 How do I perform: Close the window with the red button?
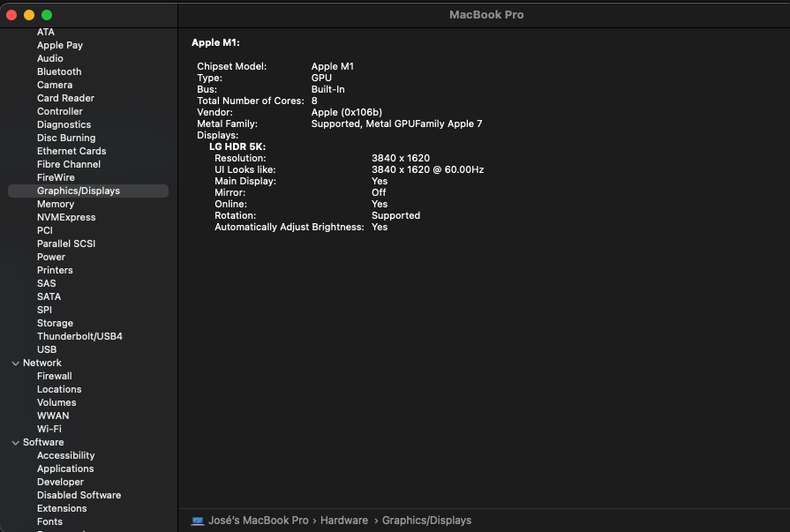11,15
